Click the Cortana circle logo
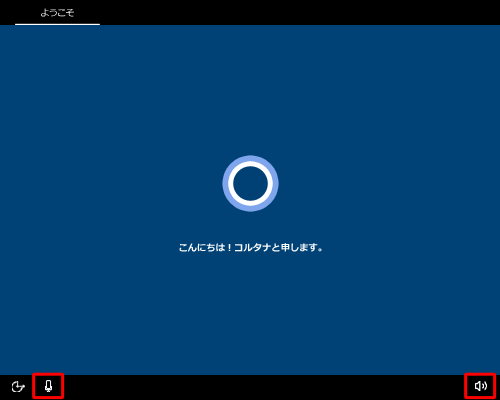This screenshot has width=500, height=400. click(x=250, y=183)
